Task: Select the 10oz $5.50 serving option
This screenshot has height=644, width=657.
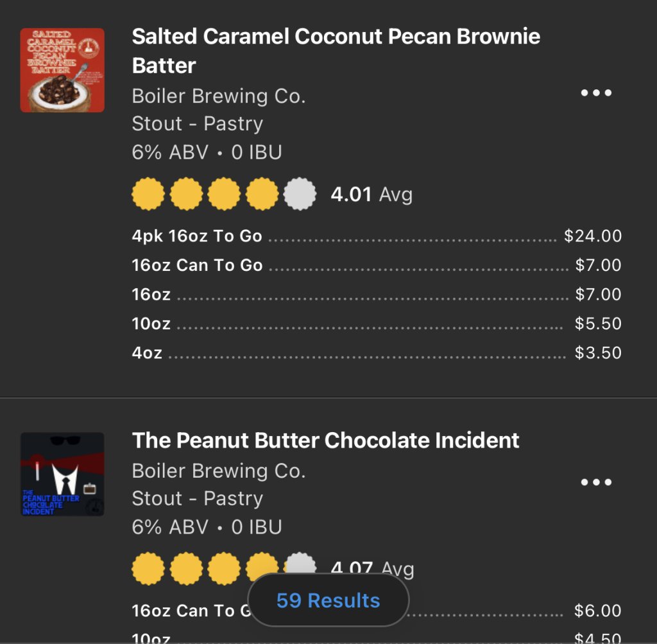Action: coord(376,324)
